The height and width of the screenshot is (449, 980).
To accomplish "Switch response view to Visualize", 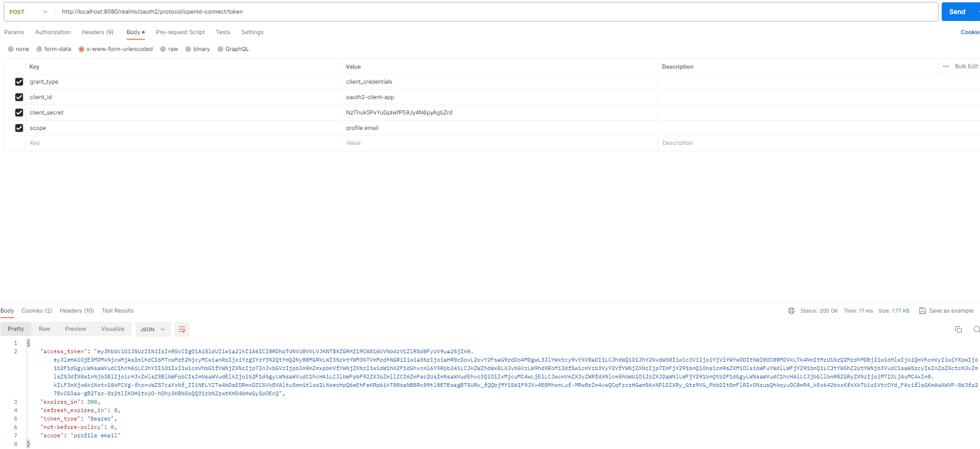I will pos(113,329).
